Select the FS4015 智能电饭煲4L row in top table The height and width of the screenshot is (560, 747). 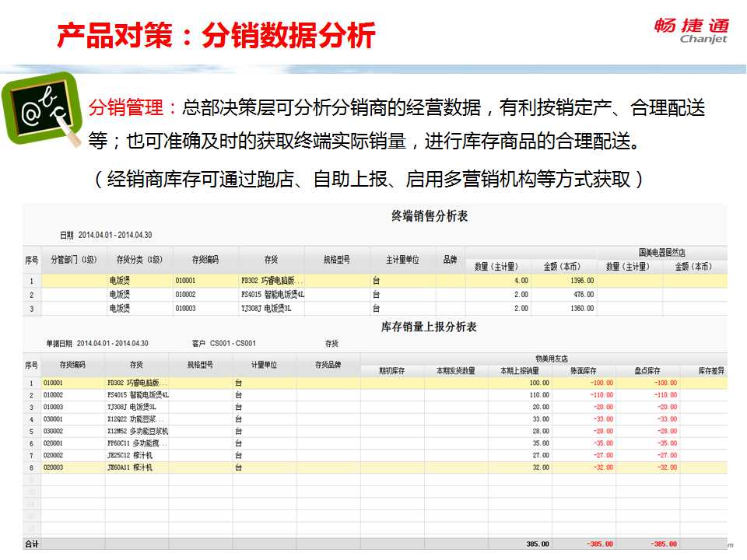pyautogui.click(x=272, y=295)
